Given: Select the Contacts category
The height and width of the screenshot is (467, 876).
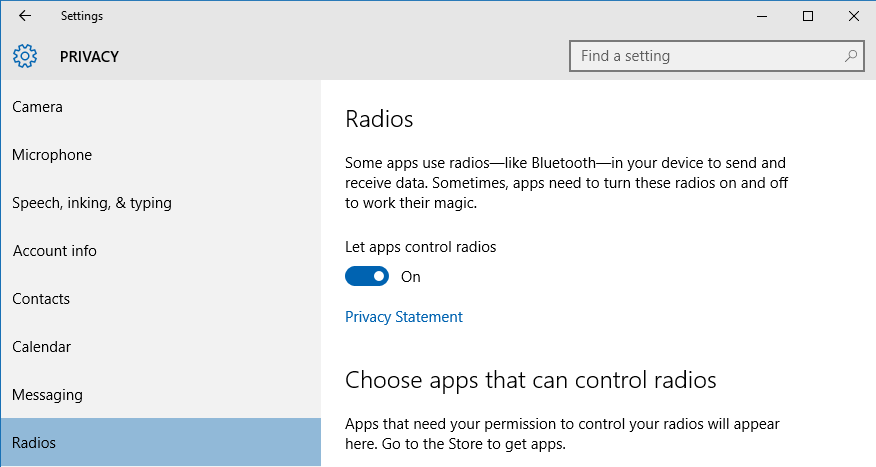Looking at the screenshot, I should [x=161, y=299].
